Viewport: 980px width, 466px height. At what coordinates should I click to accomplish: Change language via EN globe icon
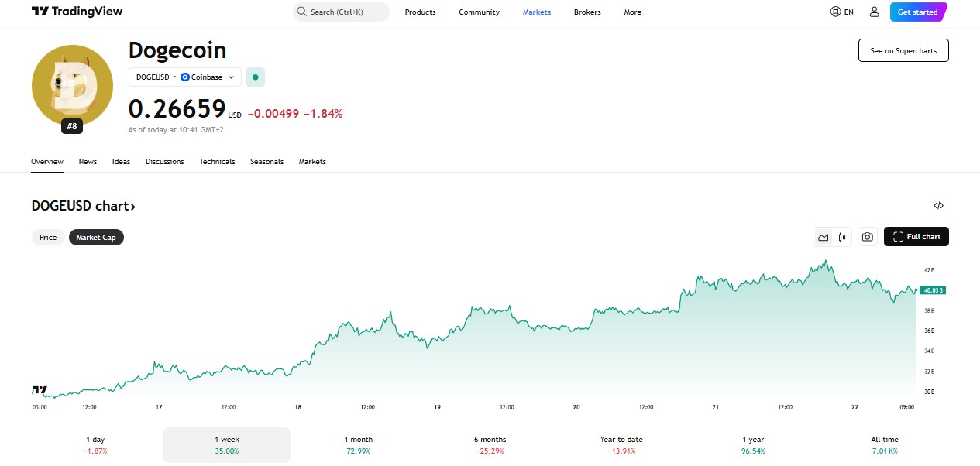pos(841,12)
